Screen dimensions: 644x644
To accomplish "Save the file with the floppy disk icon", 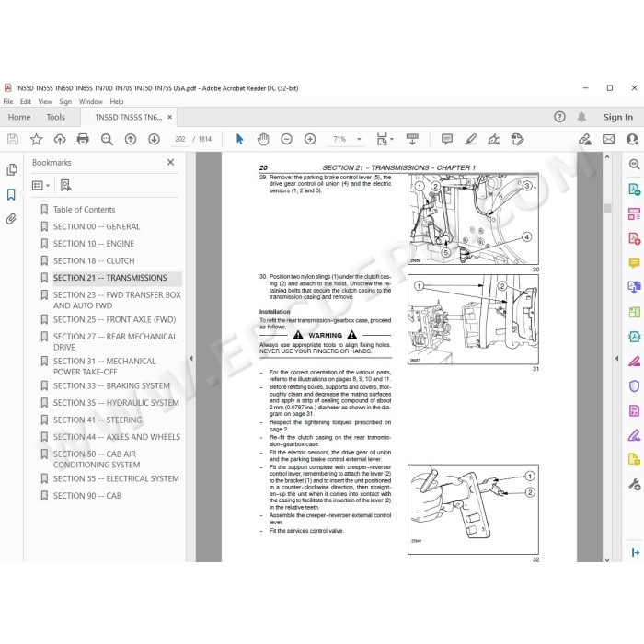I will coord(13,139).
